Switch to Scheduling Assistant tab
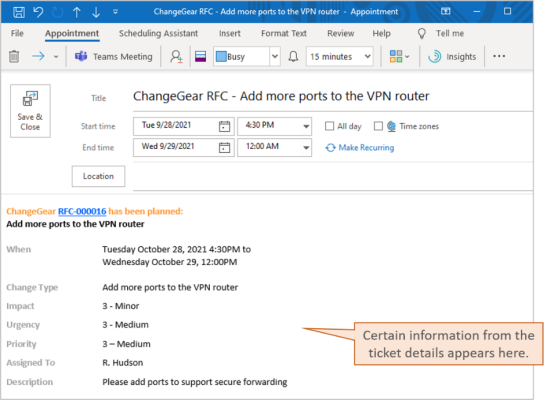This screenshot has height=400, width=547. pos(158,33)
